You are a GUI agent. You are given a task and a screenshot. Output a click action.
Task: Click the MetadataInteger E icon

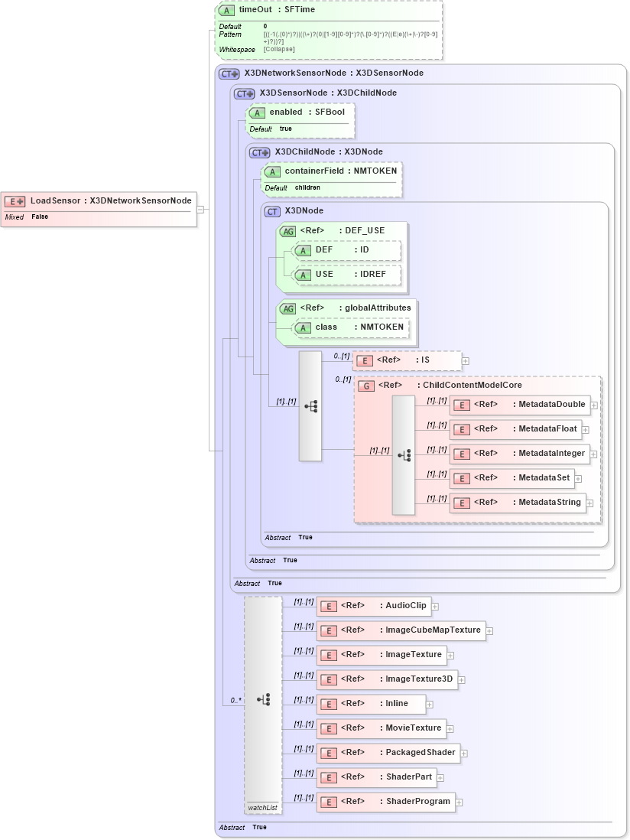[461, 454]
